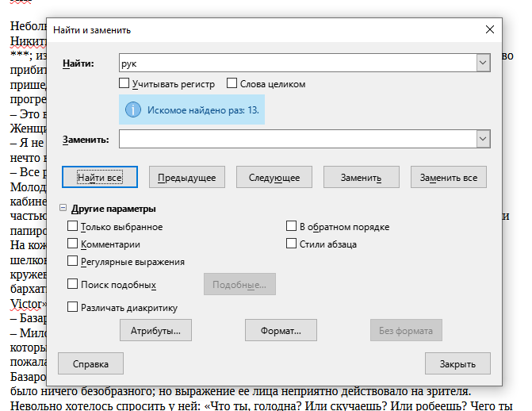Viewport: 532px width, 411px height.
Task: Turn on 'Регулярные выражения' checkbox
Action: tap(73, 261)
